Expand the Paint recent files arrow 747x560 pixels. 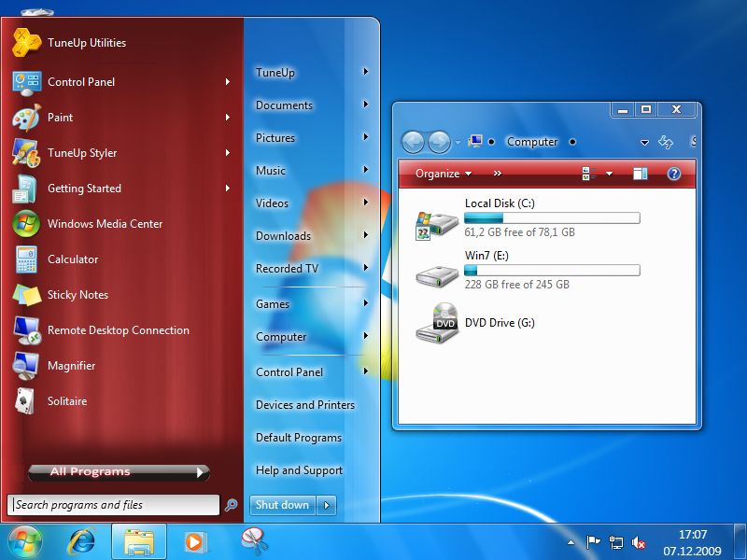pos(227,118)
